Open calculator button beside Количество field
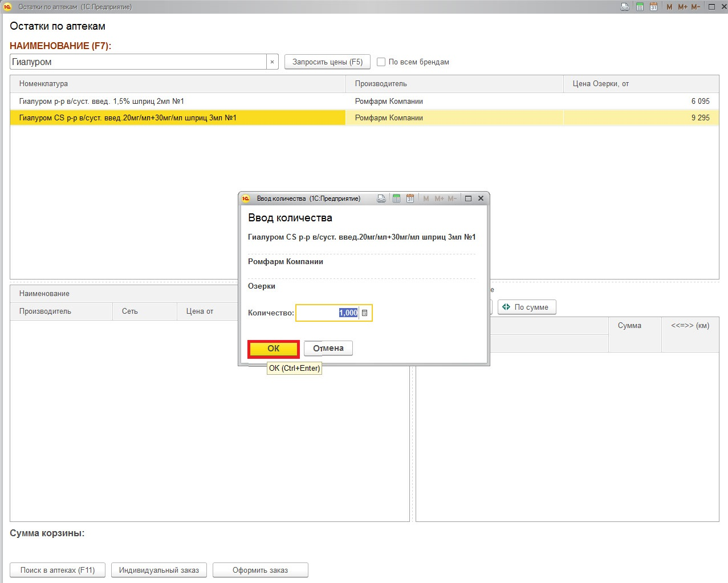 [x=365, y=313]
